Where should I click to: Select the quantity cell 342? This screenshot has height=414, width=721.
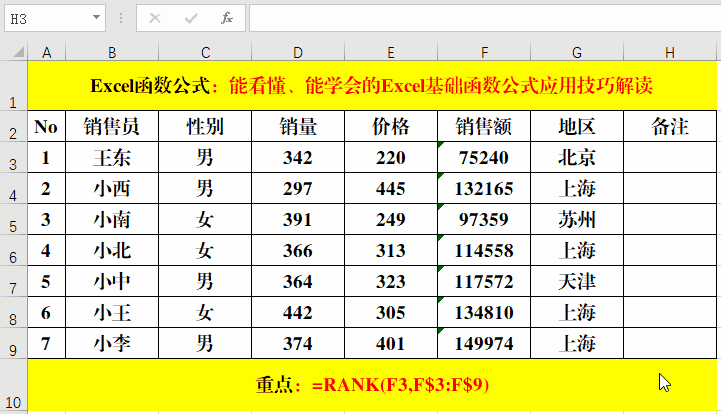[x=298, y=157]
